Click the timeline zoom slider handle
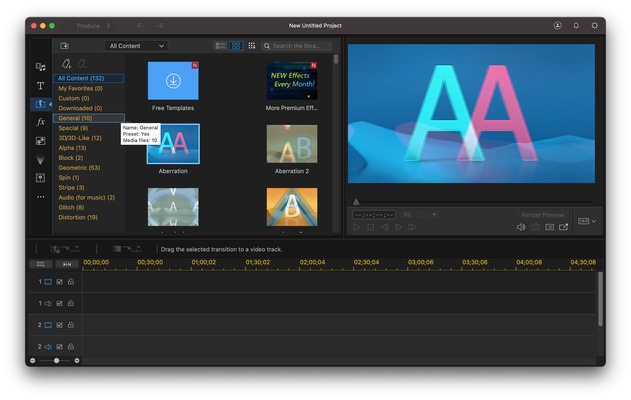This screenshot has width=631, height=400. pyautogui.click(x=56, y=360)
